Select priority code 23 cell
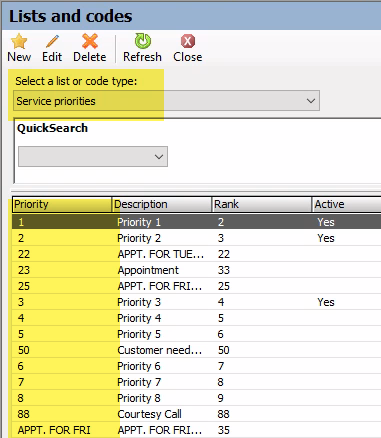 24,270
